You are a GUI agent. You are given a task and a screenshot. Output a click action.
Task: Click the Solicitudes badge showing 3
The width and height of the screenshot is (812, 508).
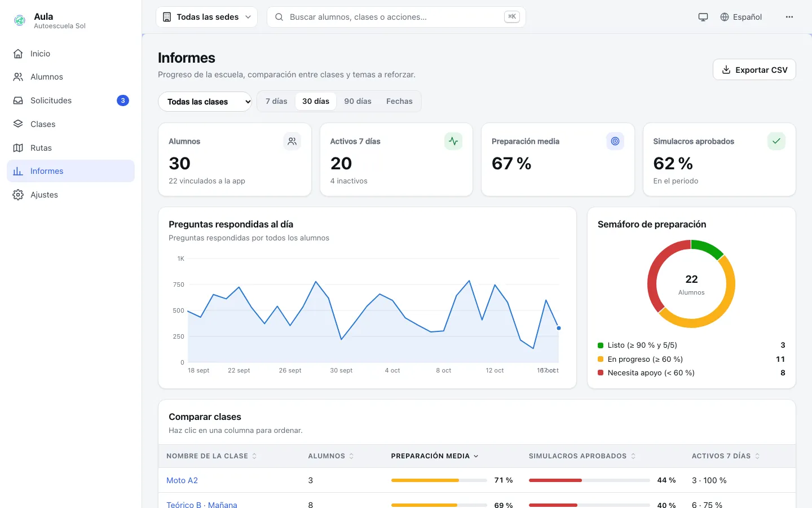pos(123,100)
